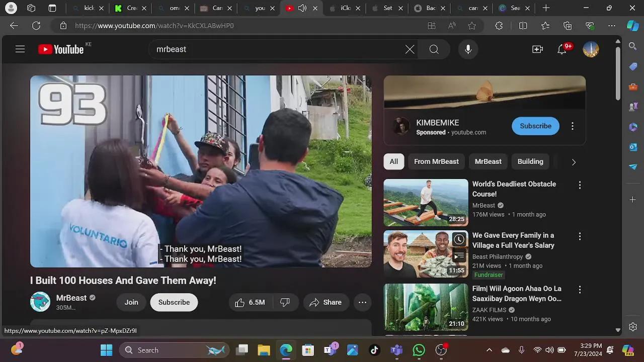
Task: Start voice search with microphone icon
Action: [x=468, y=49]
